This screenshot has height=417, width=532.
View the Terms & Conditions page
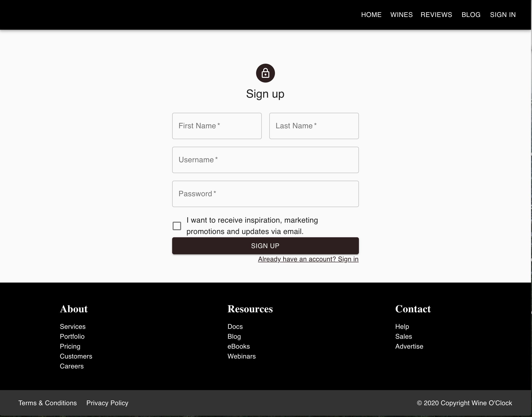(x=48, y=403)
